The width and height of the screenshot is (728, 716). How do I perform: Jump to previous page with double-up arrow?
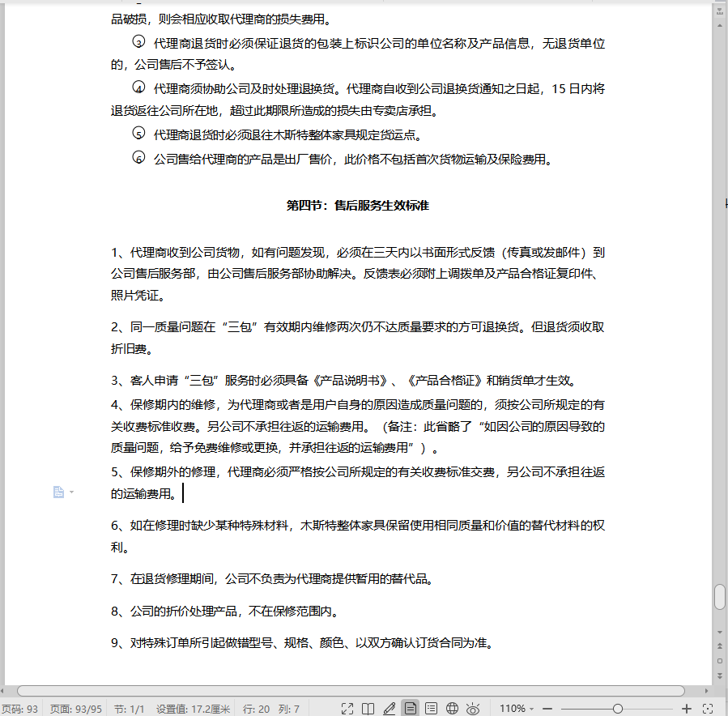click(x=719, y=646)
